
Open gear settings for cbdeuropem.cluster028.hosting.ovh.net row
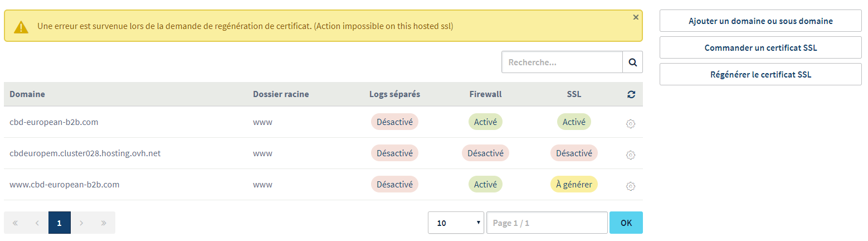click(x=631, y=155)
